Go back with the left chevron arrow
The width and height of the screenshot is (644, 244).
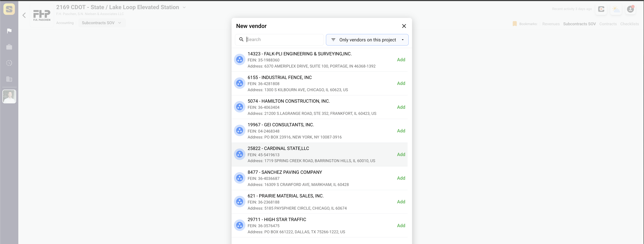click(24, 15)
